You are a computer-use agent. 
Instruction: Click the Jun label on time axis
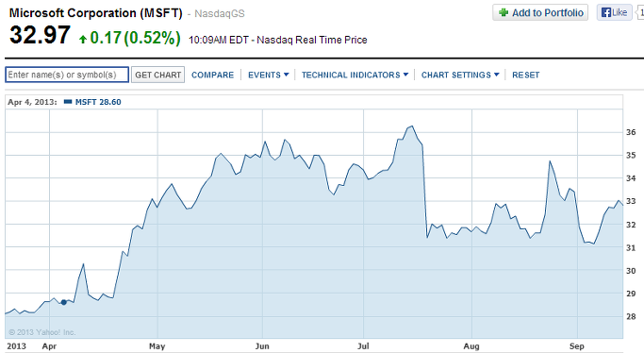pyautogui.click(x=262, y=346)
